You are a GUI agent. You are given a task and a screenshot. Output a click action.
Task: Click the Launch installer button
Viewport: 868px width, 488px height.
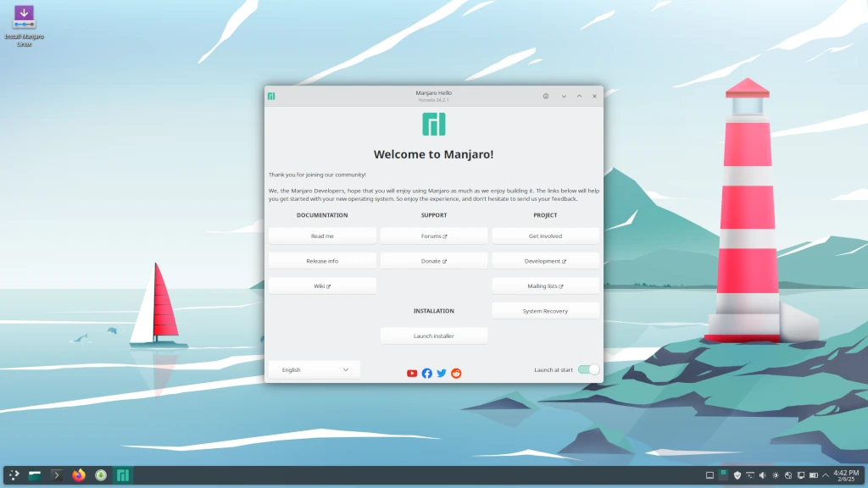[434, 335]
